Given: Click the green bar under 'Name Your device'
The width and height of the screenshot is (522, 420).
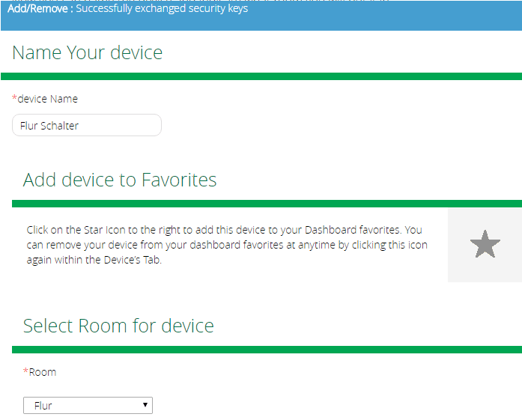Looking at the screenshot, I should point(261,76).
